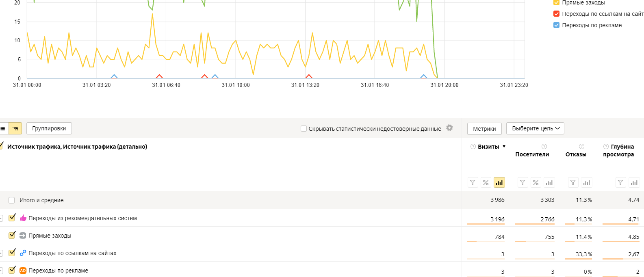Toggle percent display for Посетители column
The width and height of the screenshot is (644, 277).
(536, 183)
